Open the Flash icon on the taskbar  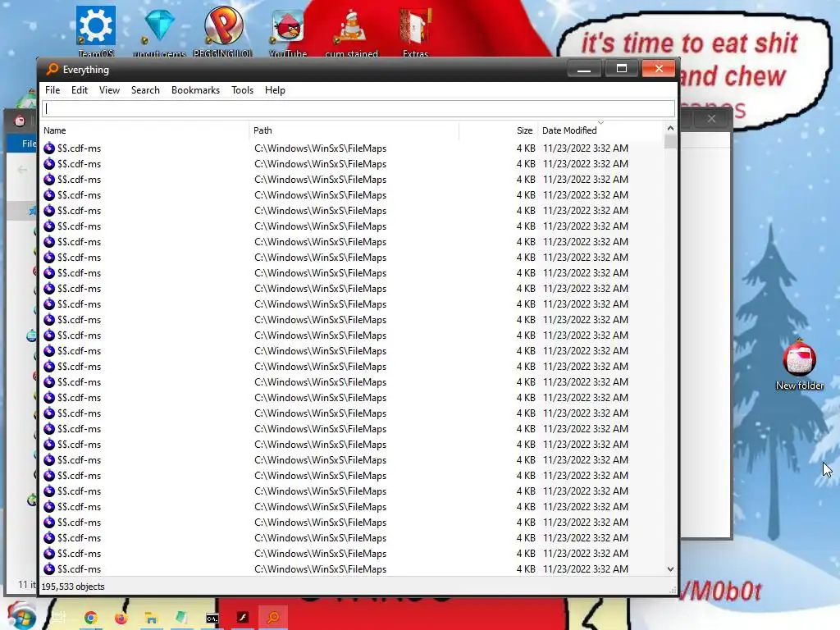coord(243,617)
